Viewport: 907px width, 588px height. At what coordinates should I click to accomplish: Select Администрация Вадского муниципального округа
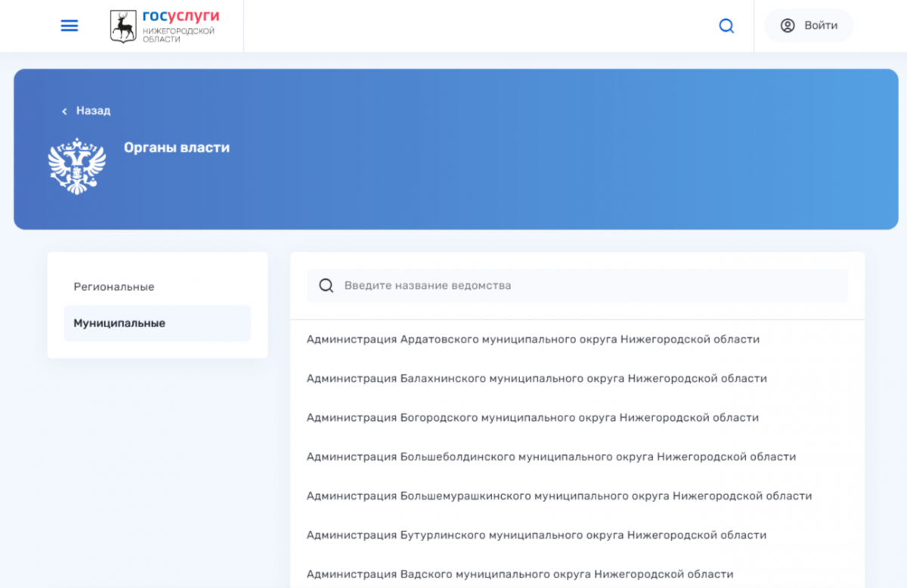point(519,574)
